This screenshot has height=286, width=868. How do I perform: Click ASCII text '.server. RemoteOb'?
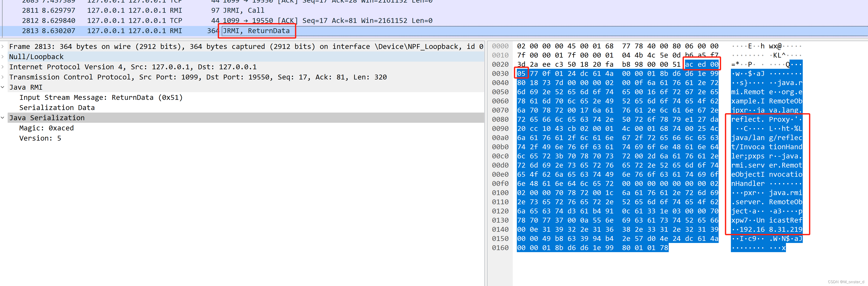767,202
